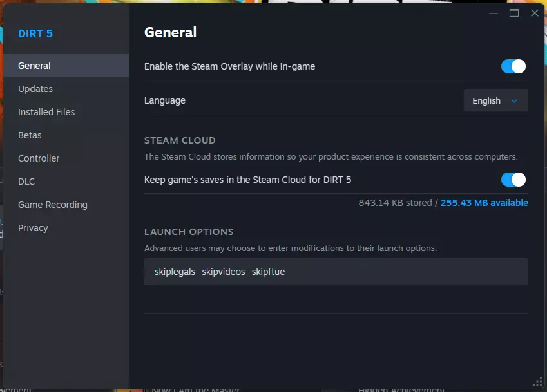
Task: Show the Privacy options
Action: [33, 228]
